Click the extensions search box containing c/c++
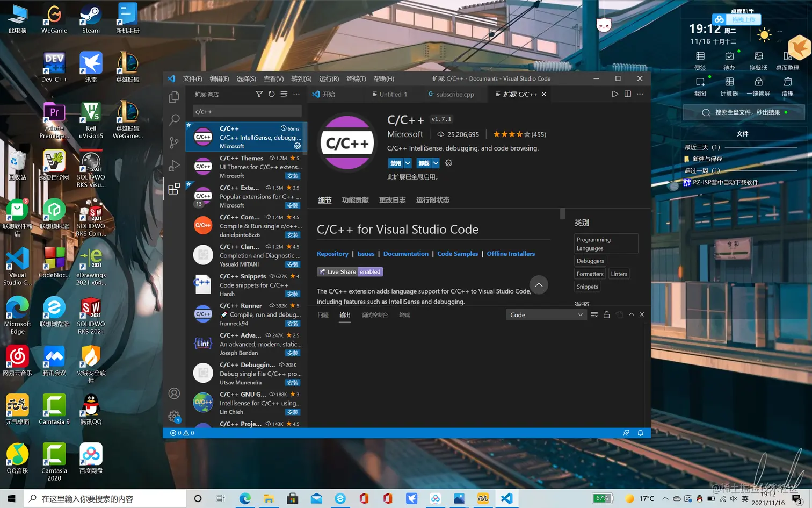 click(x=247, y=111)
